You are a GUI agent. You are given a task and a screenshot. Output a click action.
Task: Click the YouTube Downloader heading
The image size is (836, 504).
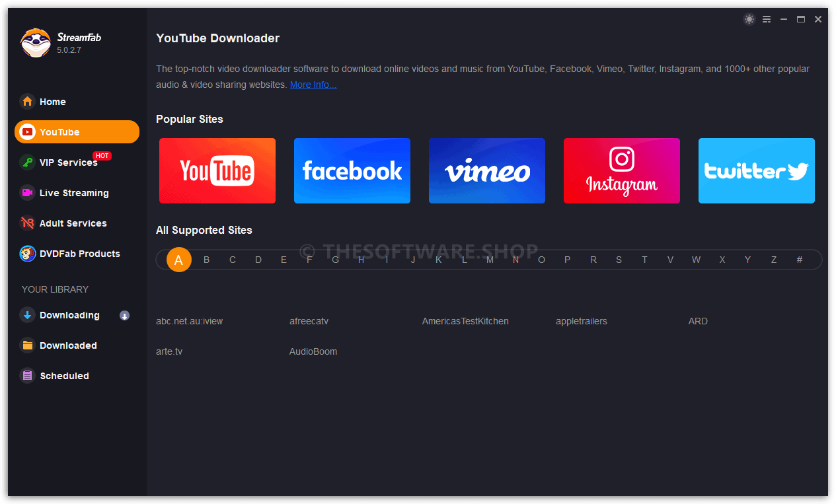(x=217, y=38)
